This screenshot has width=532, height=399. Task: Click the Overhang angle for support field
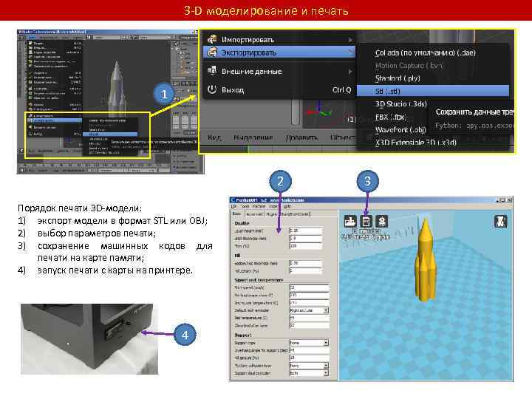coord(309,350)
